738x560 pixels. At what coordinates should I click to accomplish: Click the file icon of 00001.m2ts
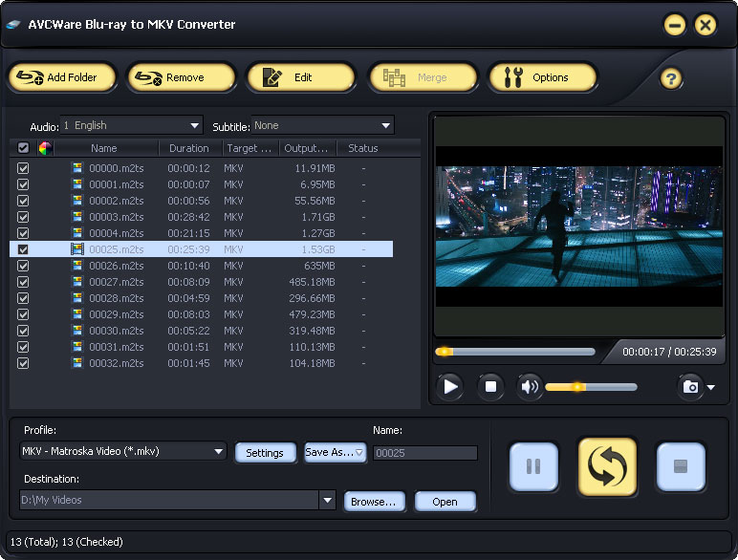click(x=77, y=184)
